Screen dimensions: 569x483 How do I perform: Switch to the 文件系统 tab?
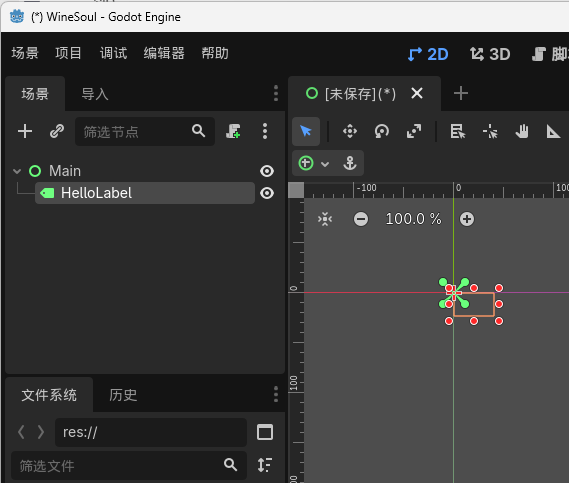click(49, 395)
